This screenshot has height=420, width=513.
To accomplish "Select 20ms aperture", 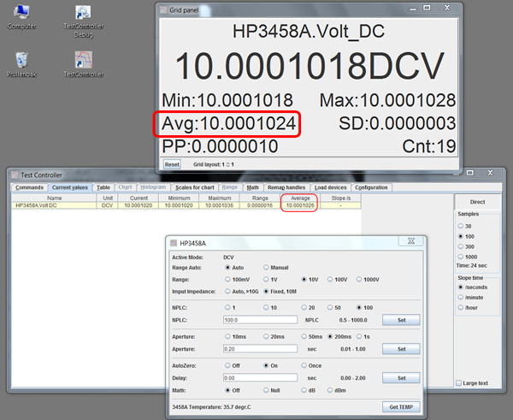I will (266, 336).
